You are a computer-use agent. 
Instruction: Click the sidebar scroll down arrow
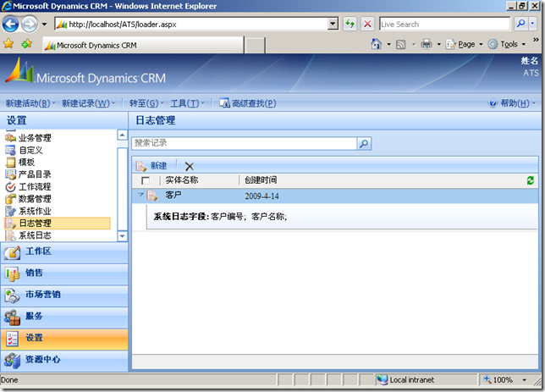coord(123,236)
